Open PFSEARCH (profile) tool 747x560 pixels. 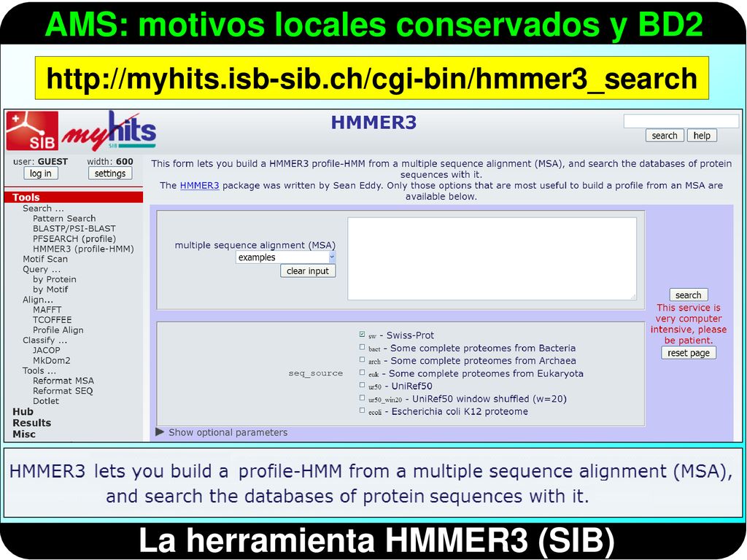click(74, 238)
